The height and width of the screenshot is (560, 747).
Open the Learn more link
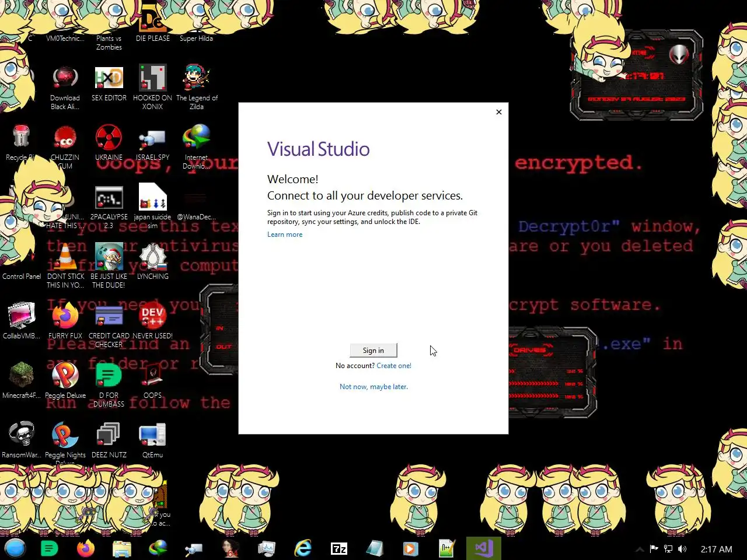pyautogui.click(x=285, y=235)
